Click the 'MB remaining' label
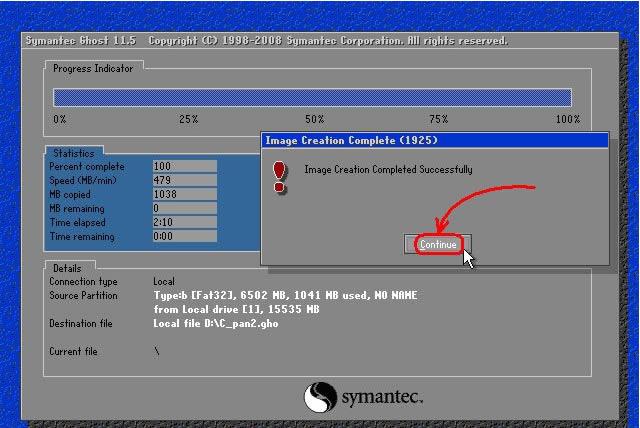The width and height of the screenshot is (640, 428). [x=77, y=208]
